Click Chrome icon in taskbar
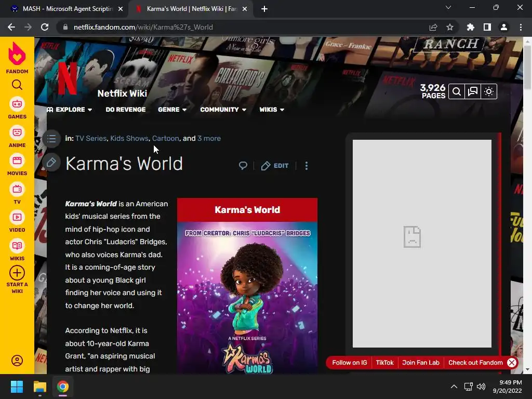This screenshot has height=399, width=532. tap(63, 387)
